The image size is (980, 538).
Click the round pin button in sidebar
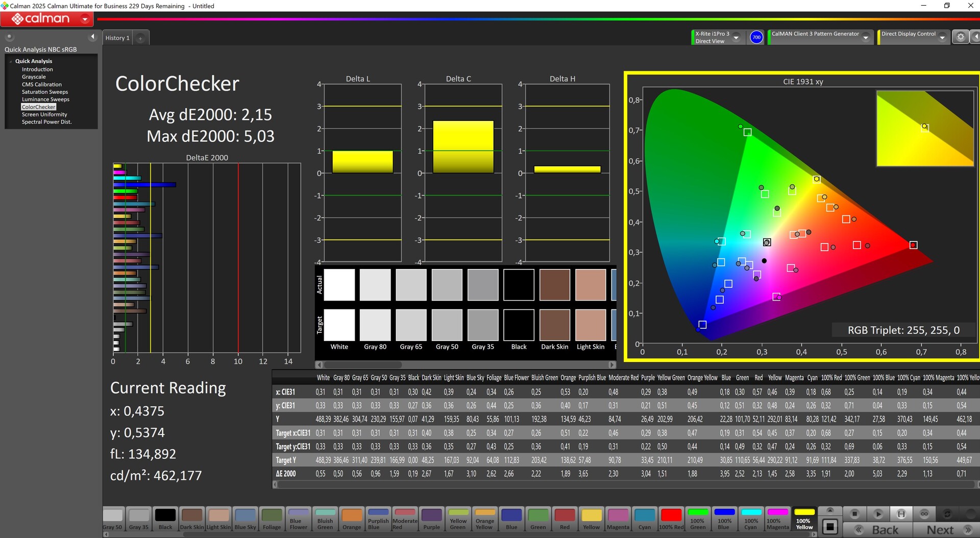click(x=9, y=37)
